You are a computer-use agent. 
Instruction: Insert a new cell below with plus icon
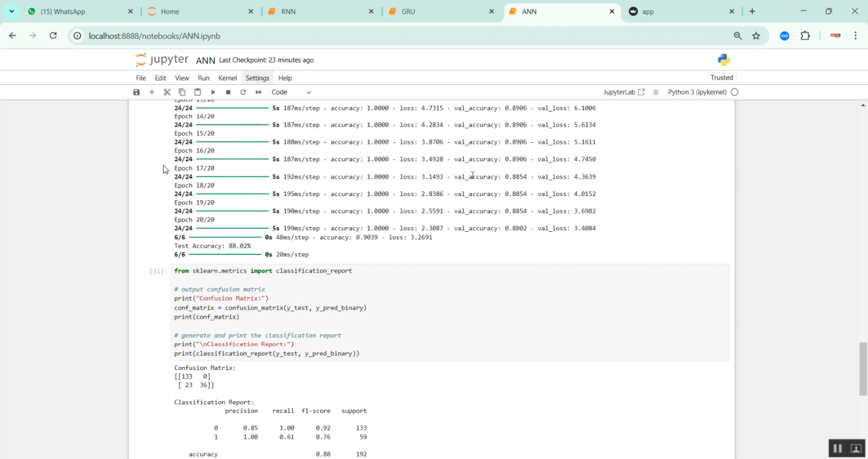click(x=152, y=92)
